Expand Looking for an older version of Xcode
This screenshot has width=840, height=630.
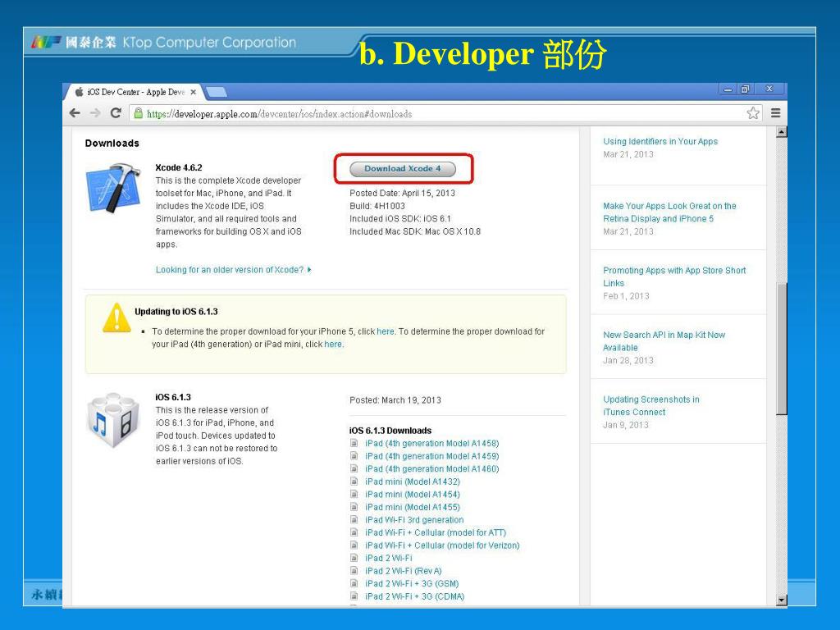pos(234,270)
